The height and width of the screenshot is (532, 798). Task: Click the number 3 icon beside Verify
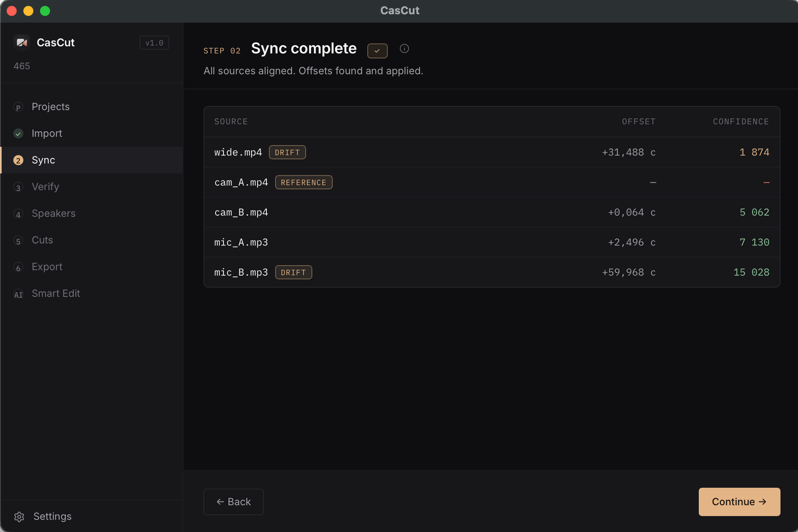tap(18, 187)
